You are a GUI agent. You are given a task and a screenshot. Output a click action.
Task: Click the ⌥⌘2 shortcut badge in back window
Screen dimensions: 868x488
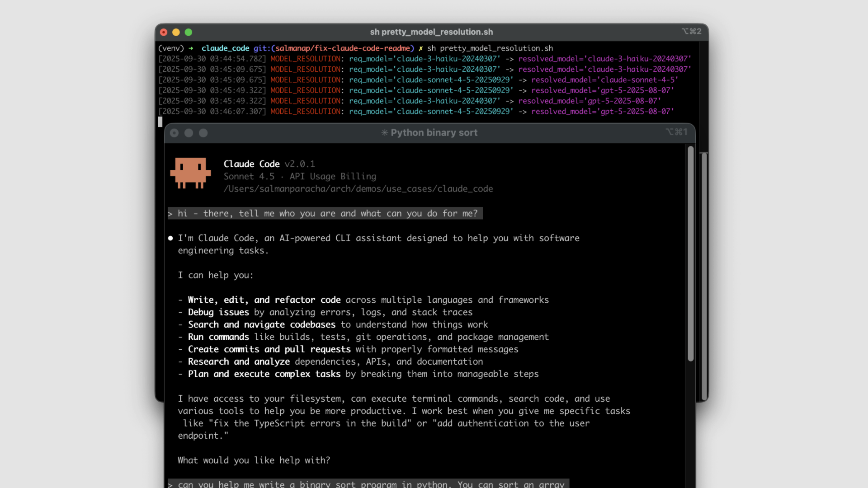pyautogui.click(x=692, y=31)
